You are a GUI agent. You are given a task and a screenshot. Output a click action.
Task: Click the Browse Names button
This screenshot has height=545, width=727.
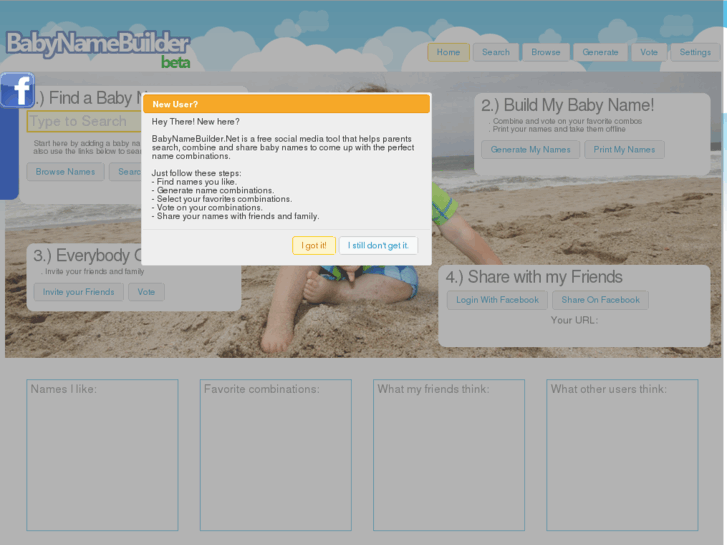click(x=65, y=172)
